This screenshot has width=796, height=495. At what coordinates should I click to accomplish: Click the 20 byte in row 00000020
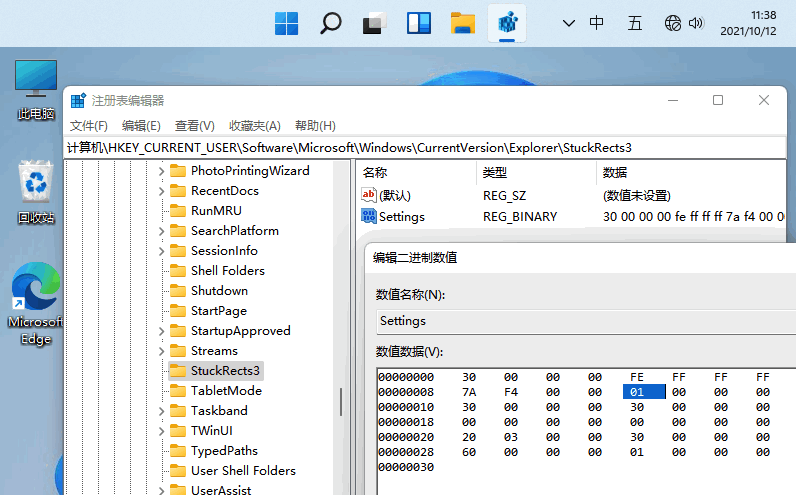[469, 437]
